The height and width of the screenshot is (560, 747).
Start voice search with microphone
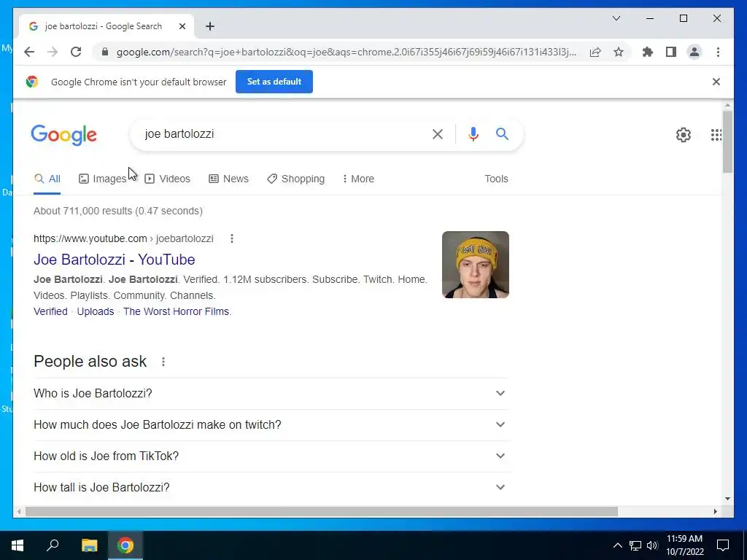[x=473, y=134]
